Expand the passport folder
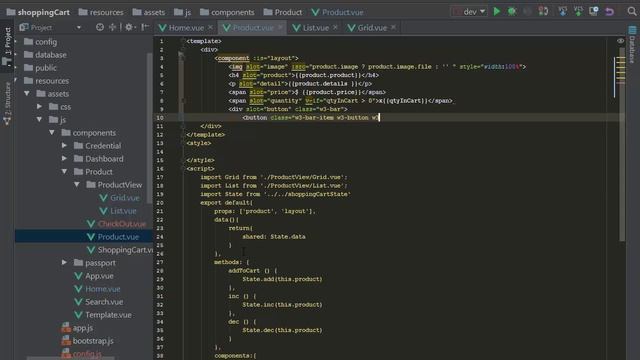The width and height of the screenshot is (640, 360). tap(64, 262)
